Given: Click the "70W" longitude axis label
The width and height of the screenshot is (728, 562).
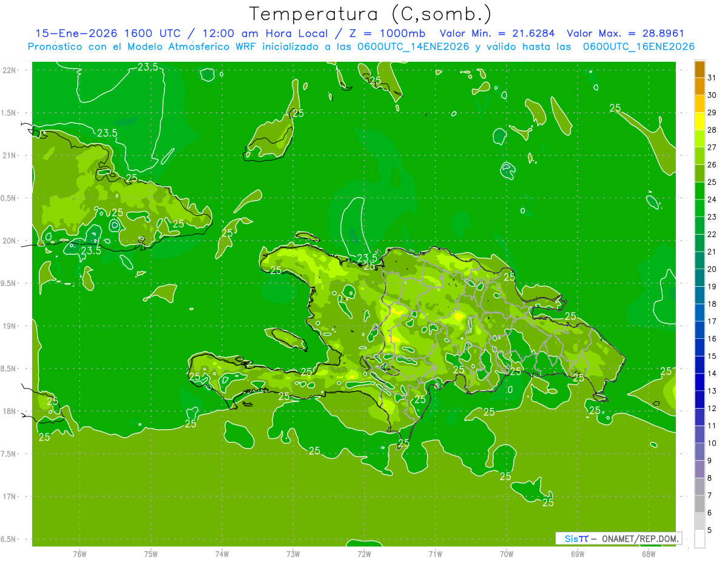Looking at the screenshot, I should point(507,554).
